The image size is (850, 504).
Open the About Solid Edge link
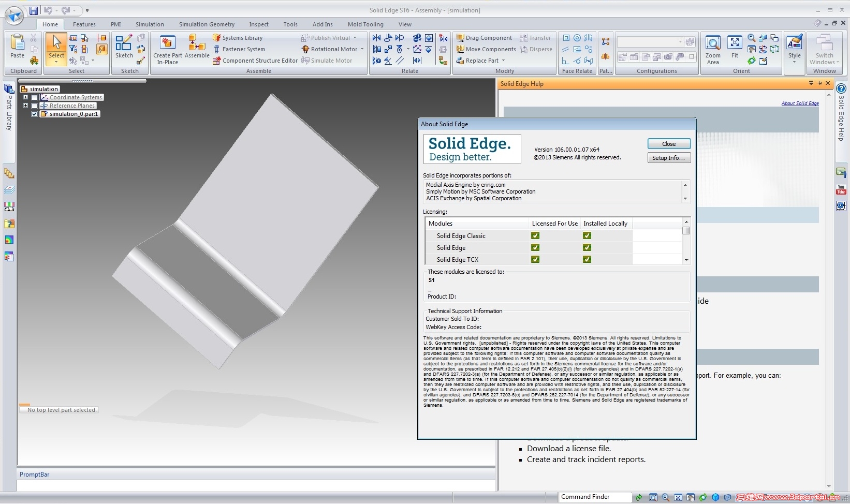(800, 103)
